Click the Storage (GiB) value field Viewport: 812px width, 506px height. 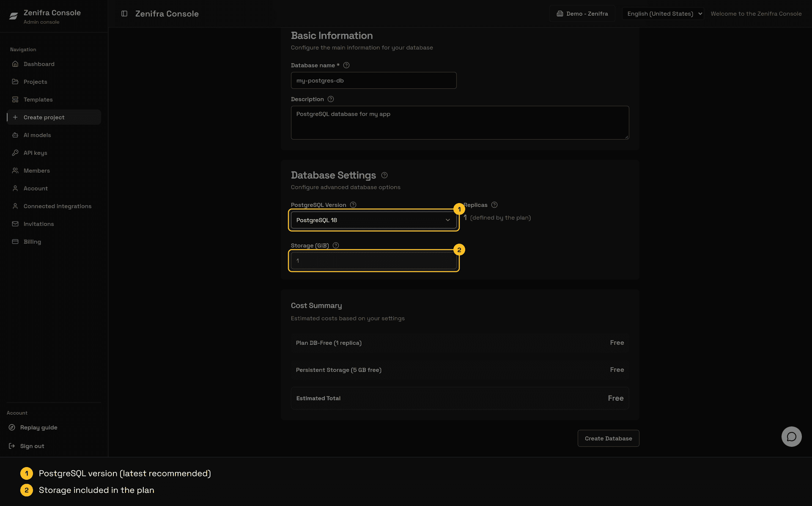(x=373, y=261)
